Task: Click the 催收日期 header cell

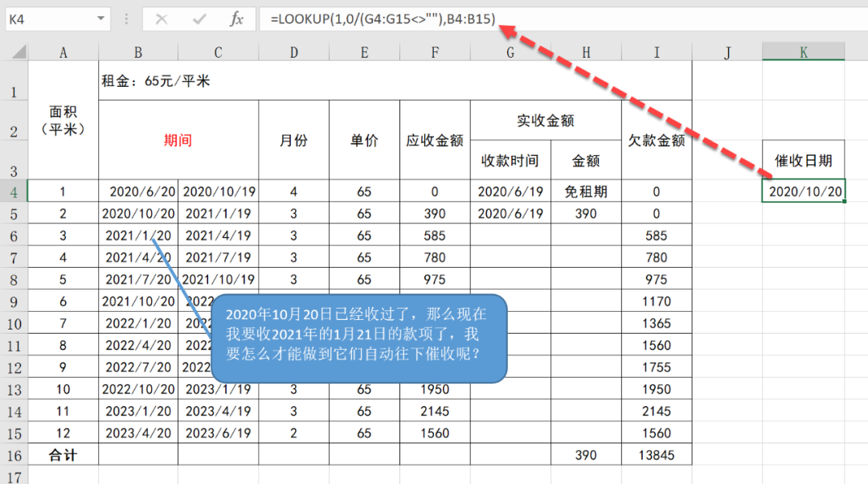Action: tap(803, 160)
